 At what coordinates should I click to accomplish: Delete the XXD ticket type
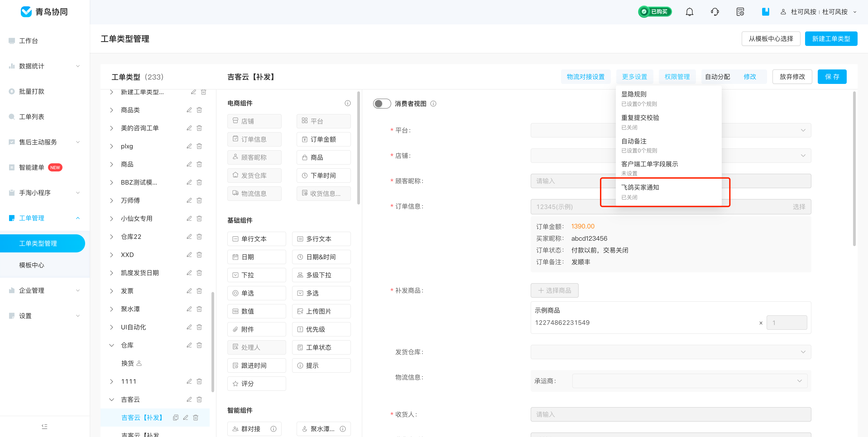click(x=199, y=254)
